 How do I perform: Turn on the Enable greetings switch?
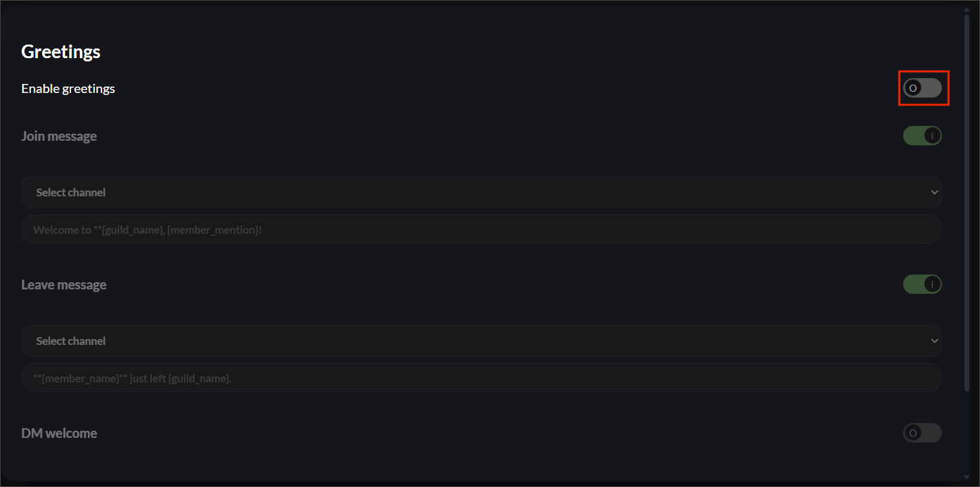922,88
